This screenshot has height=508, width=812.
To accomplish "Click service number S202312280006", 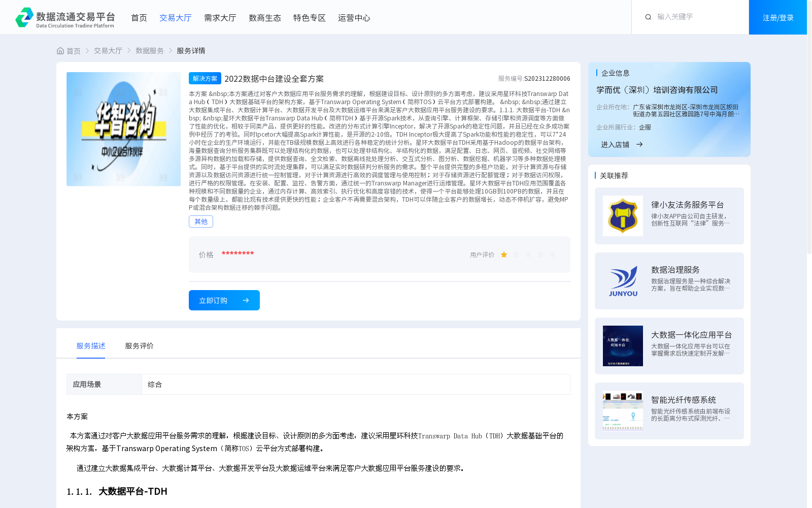I will click(547, 79).
